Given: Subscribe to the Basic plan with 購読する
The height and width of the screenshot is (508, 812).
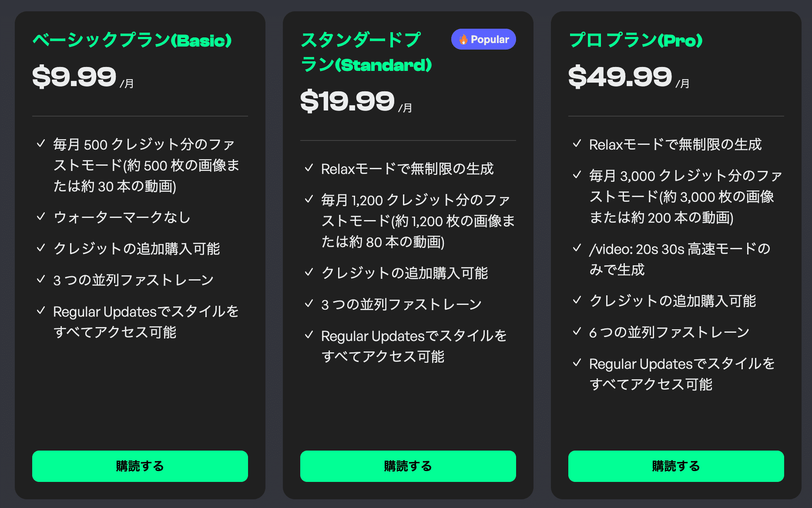Looking at the screenshot, I should 140,466.
